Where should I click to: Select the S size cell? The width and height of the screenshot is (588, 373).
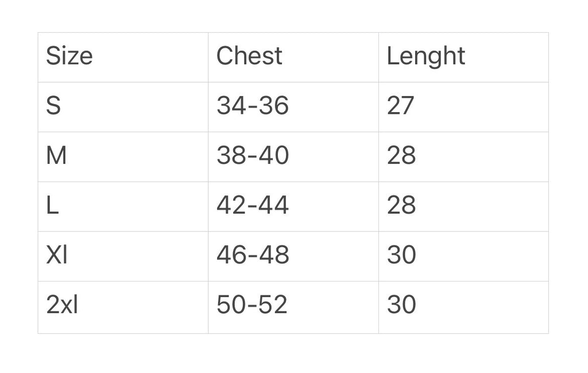[53, 106]
